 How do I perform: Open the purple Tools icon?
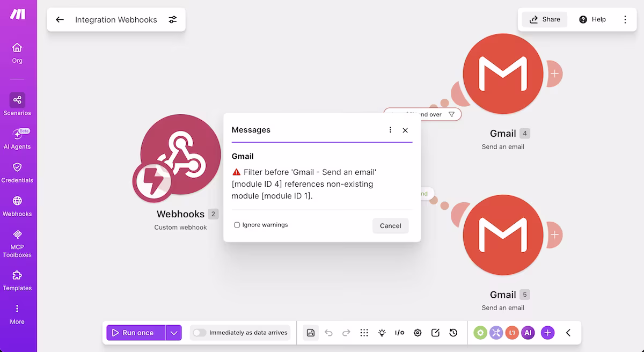(496, 333)
